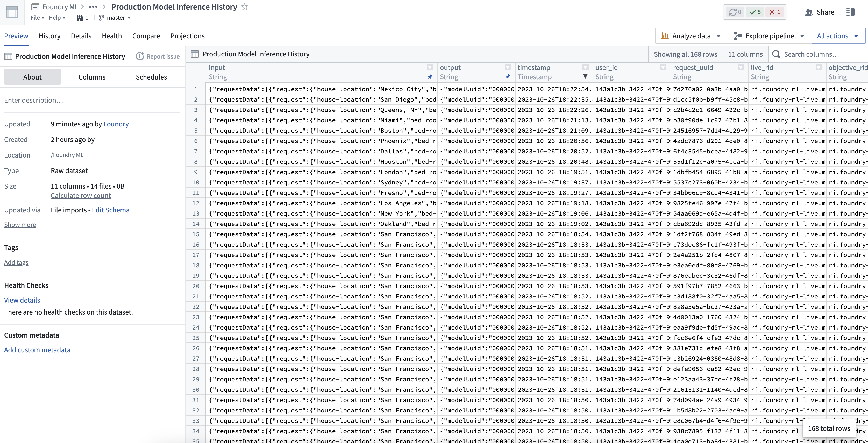Open filter menu for timestamp column

pyautogui.click(x=585, y=67)
